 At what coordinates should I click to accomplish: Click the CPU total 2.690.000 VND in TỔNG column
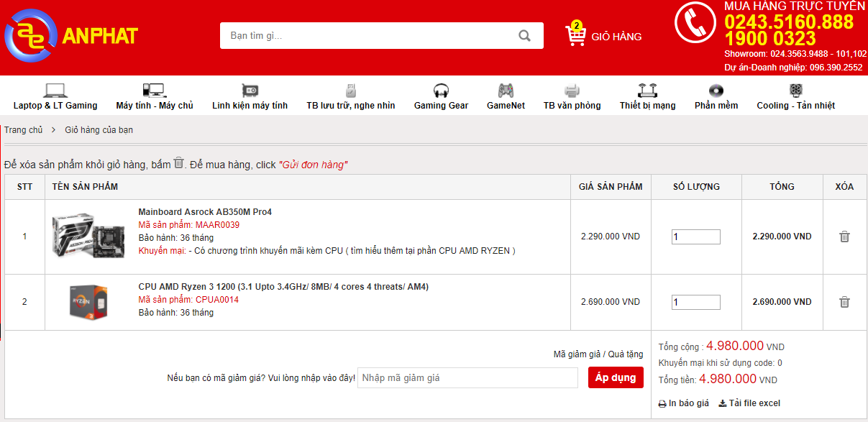click(782, 302)
